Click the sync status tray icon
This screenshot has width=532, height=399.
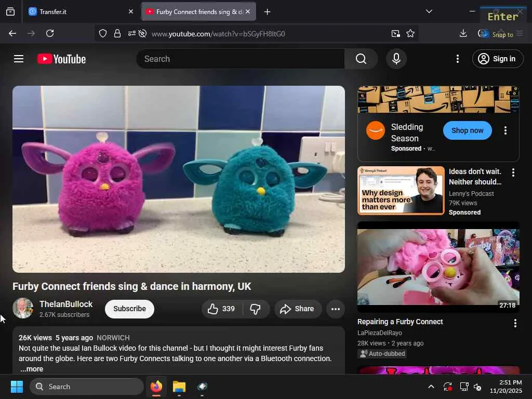click(x=447, y=387)
